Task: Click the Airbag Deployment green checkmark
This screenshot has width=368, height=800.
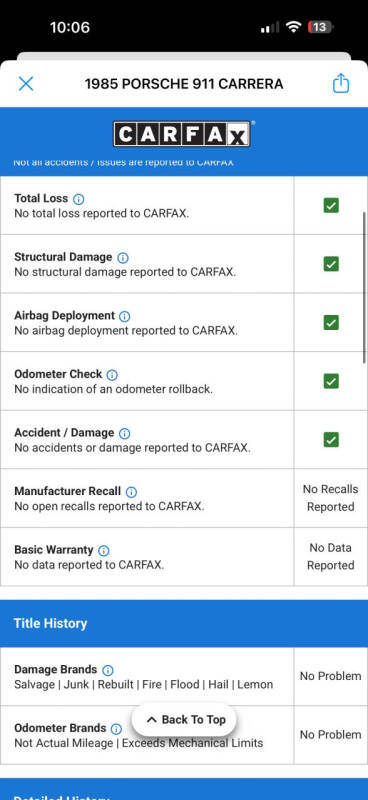Action: (331, 322)
